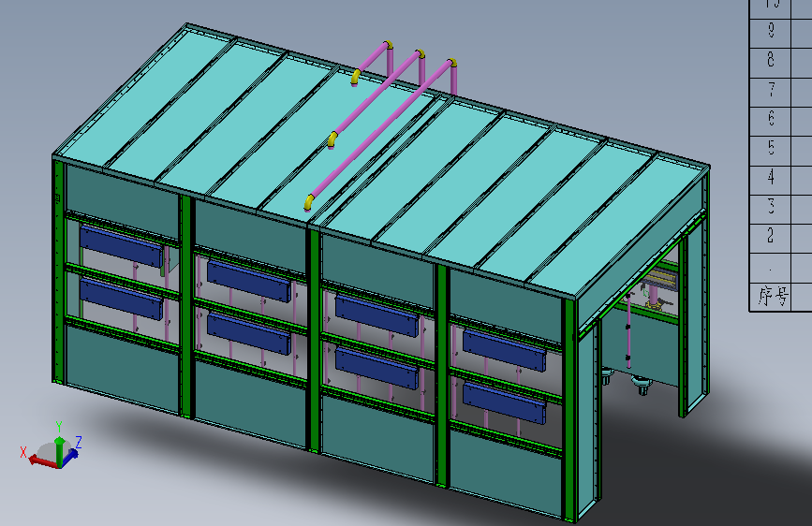The image size is (812, 526).
Task: Click the 序号 header cell in the table
Action: coord(771,297)
